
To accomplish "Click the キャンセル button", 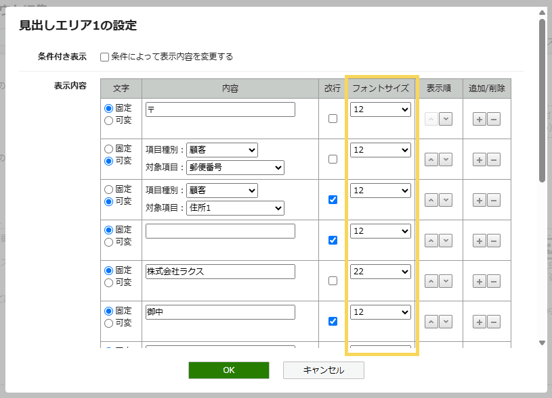I will click(324, 370).
